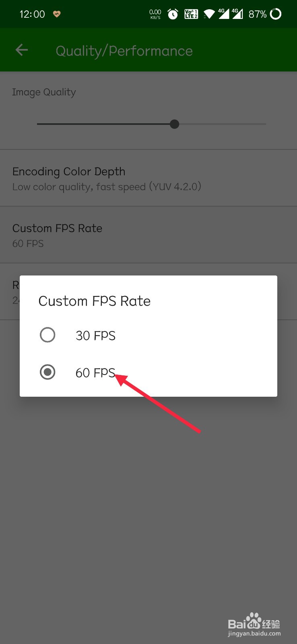Choose the 30 FPS label text
The height and width of the screenshot is (644, 297).
[x=95, y=335]
